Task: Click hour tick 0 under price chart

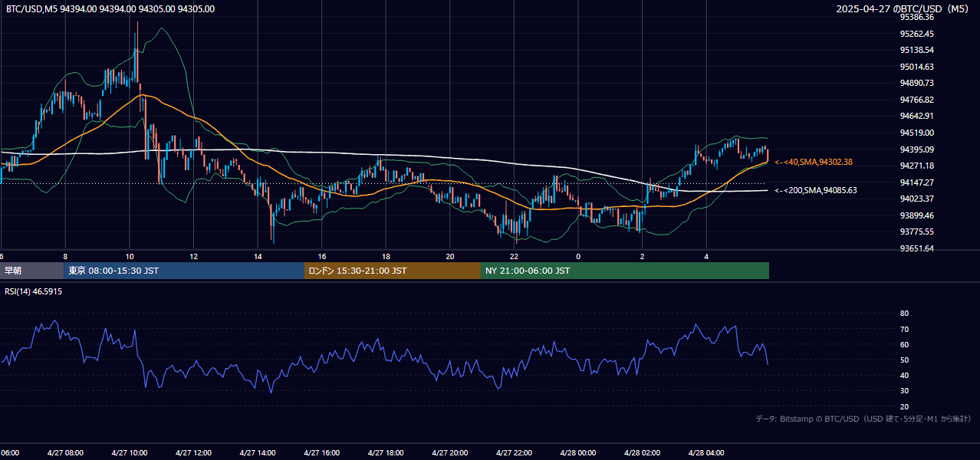Action: [578, 256]
